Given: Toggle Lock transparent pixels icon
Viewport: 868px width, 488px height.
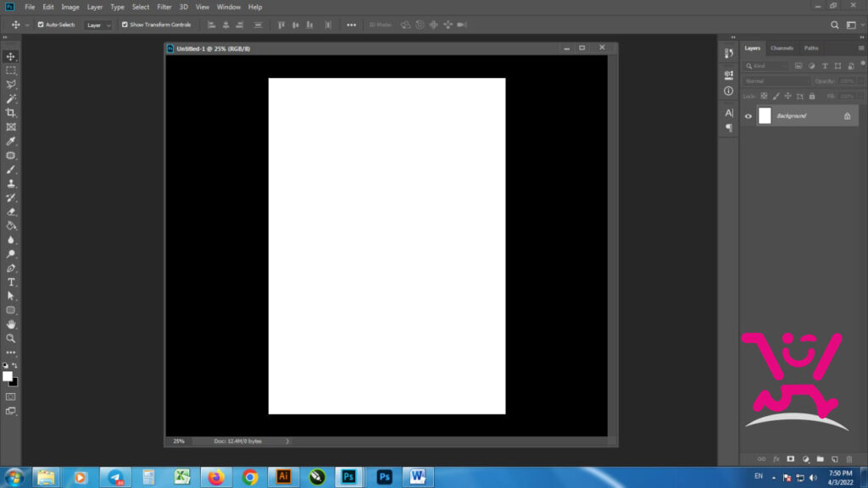Looking at the screenshot, I should (x=764, y=97).
